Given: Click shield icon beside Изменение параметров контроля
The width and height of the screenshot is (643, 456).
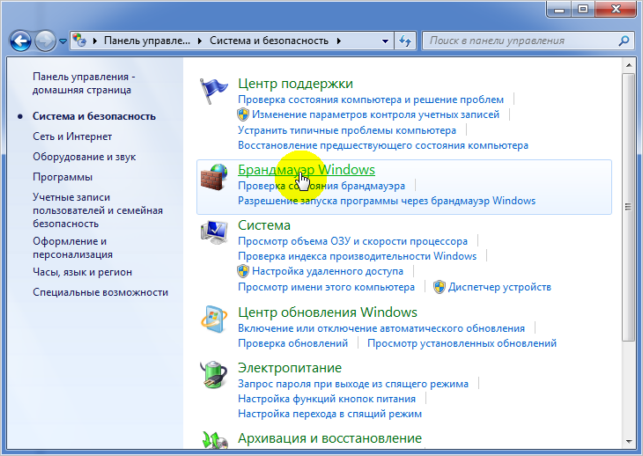Looking at the screenshot, I should coord(243,114).
